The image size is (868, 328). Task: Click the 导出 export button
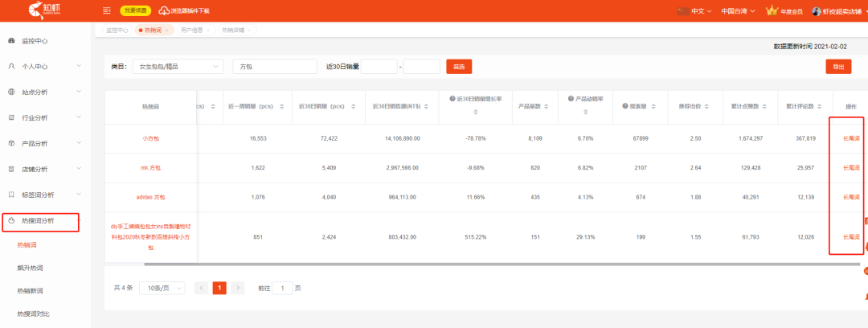point(838,67)
